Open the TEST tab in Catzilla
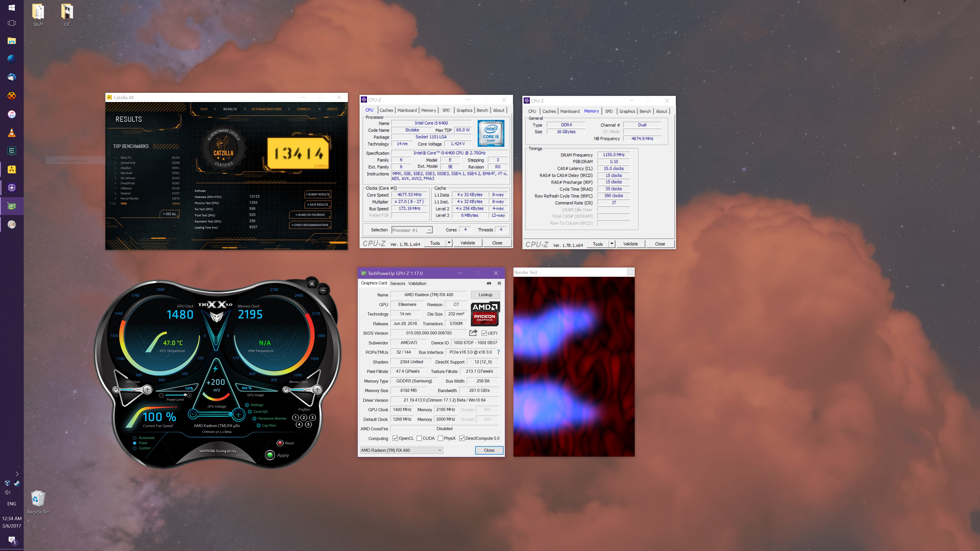980x551 pixels. (x=204, y=109)
